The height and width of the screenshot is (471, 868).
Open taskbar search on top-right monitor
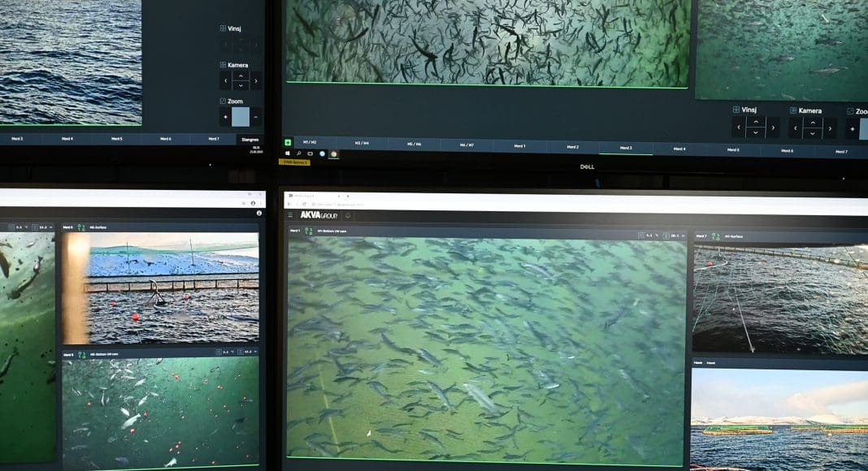pos(299,153)
